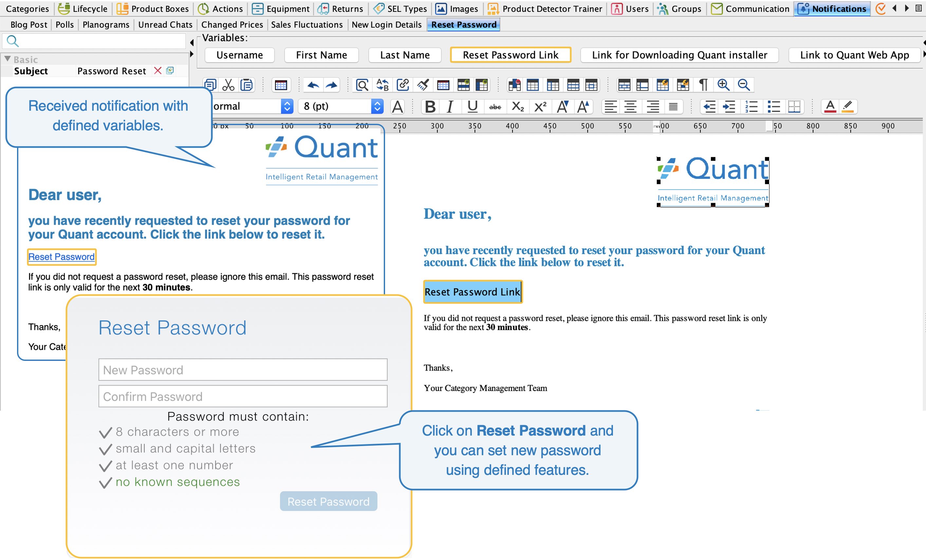Select the Reset Password subtab
926x560 pixels.
464,25
